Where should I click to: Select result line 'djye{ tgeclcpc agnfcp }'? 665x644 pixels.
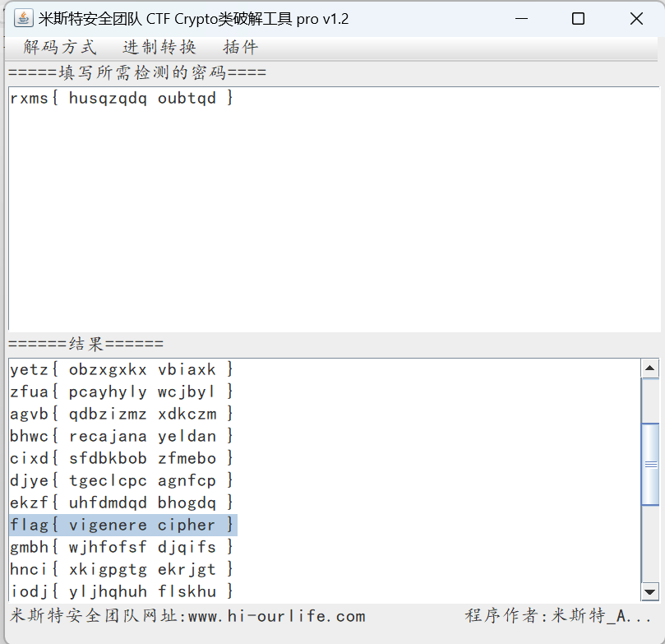tap(122, 480)
